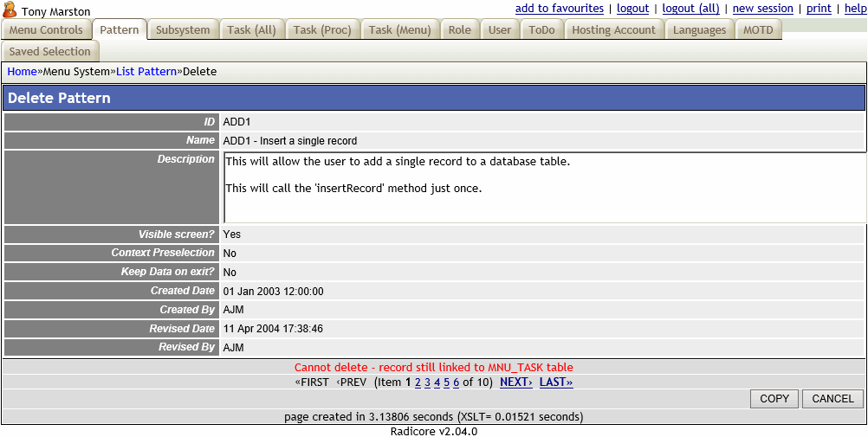Viewport: 868px width, 437px height.
Task: Go to the Hosting Account tab
Action: click(613, 30)
